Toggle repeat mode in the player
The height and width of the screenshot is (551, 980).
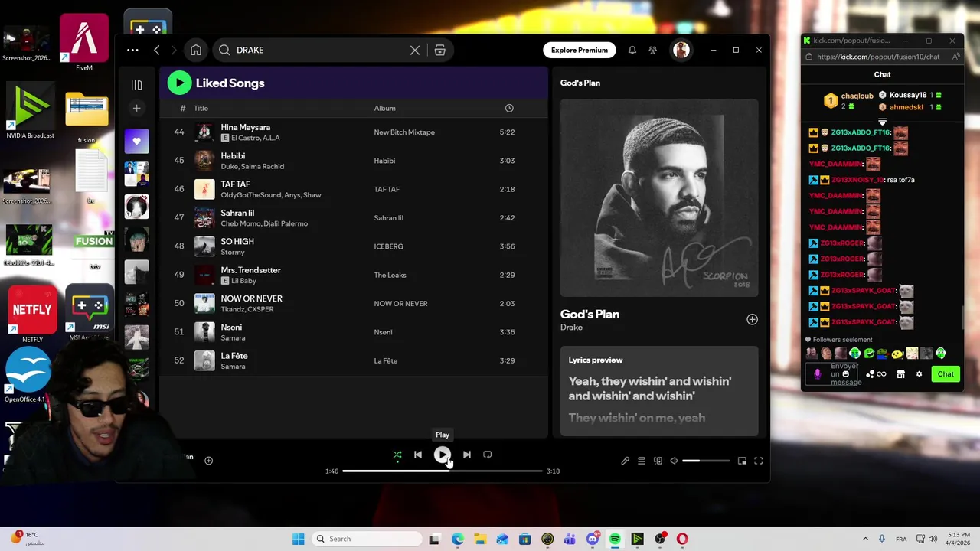point(487,455)
